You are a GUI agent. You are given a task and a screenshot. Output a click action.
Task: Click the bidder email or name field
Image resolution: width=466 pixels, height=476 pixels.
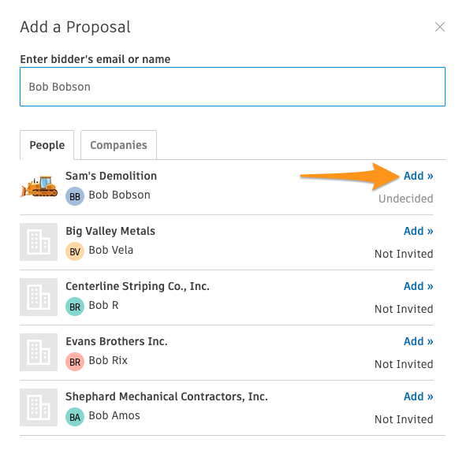pos(233,87)
